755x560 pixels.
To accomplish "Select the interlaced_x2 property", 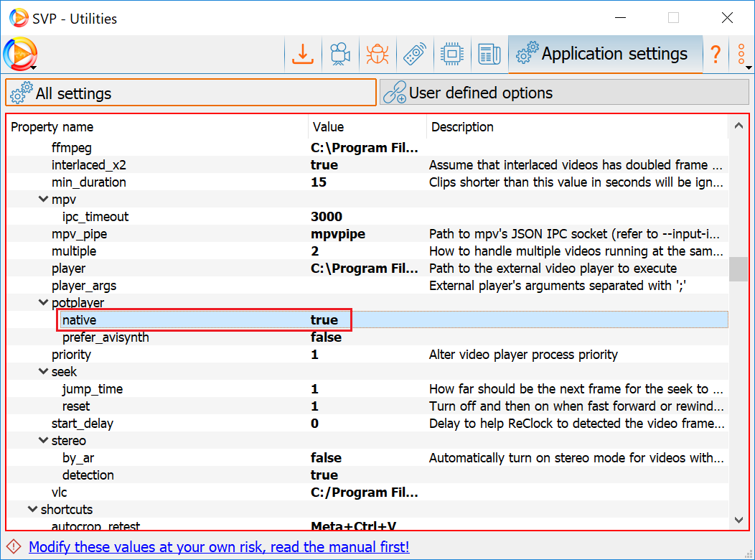I will click(x=367, y=164).
